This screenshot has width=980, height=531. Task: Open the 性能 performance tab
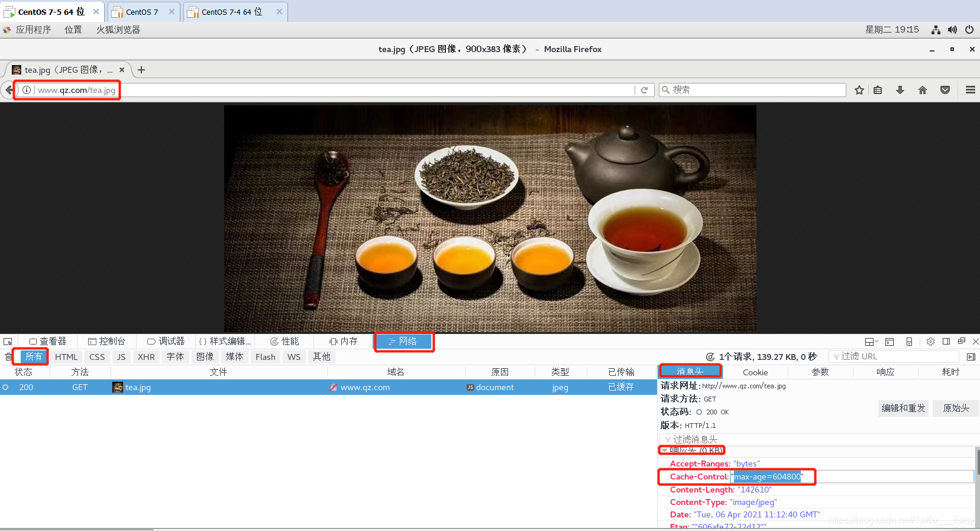pos(284,342)
